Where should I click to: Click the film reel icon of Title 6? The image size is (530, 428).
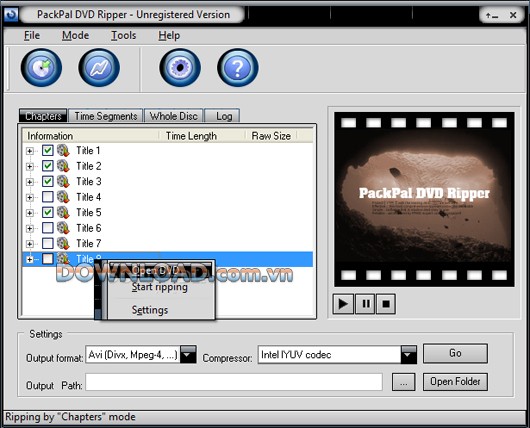coord(63,228)
